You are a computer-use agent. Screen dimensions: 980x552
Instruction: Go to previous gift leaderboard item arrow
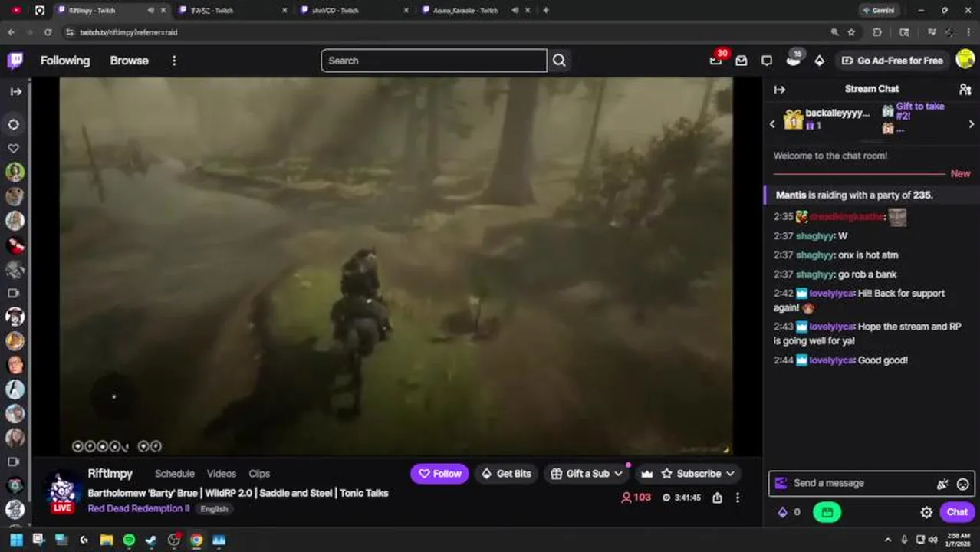pyautogui.click(x=773, y=124)
